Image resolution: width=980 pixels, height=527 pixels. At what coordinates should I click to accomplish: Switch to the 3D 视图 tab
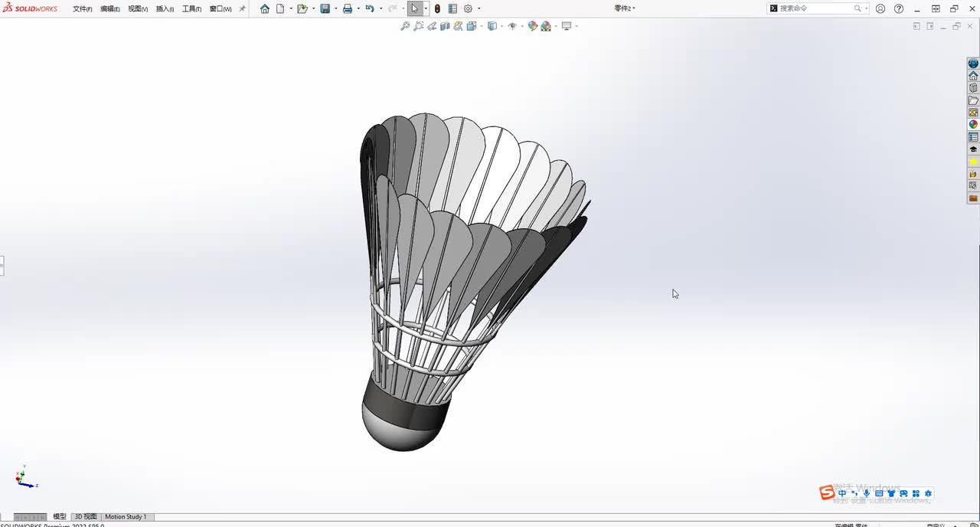click(86, 517)
